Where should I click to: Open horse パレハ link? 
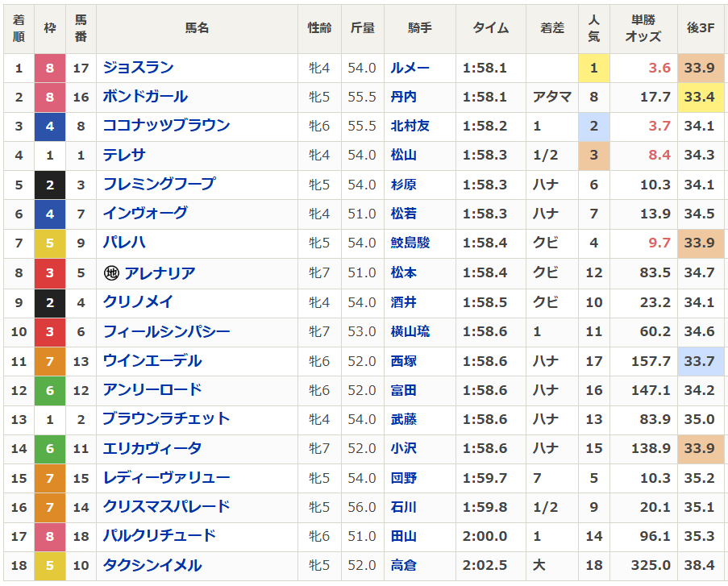click(124, 243)
